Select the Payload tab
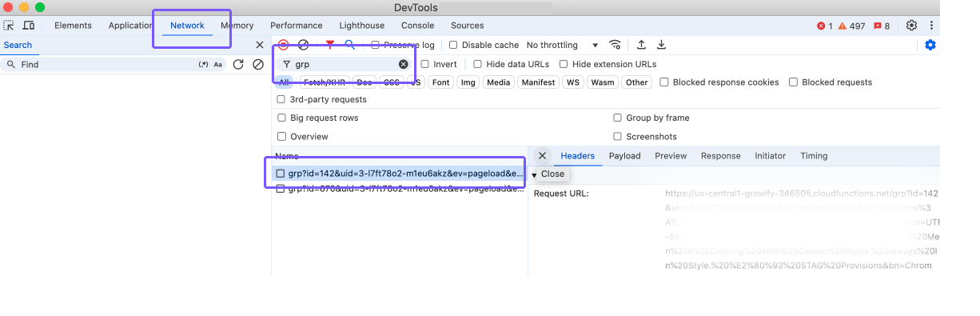Image resolution: width=980 pixels, height=316 pixels. (x=624, y=156)
